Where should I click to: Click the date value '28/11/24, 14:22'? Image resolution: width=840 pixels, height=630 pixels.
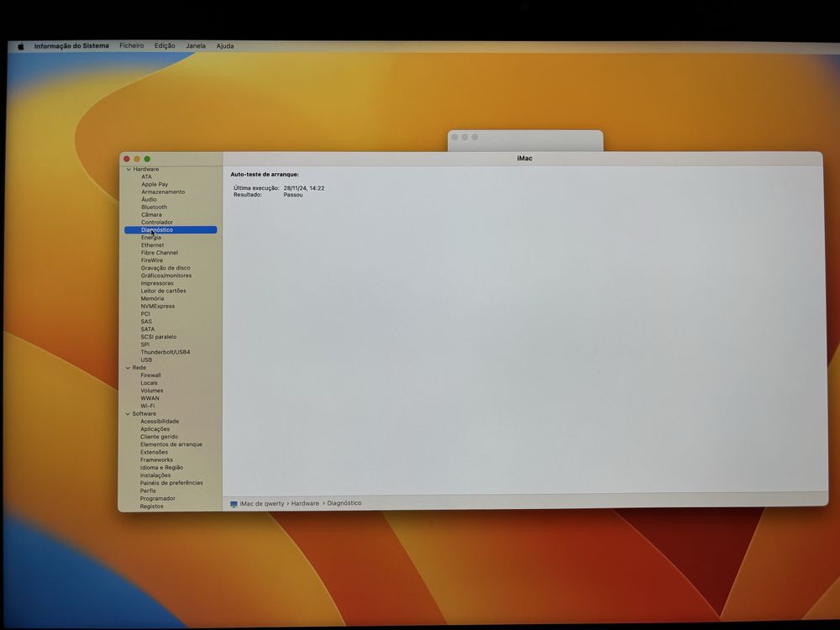point(304,188)
